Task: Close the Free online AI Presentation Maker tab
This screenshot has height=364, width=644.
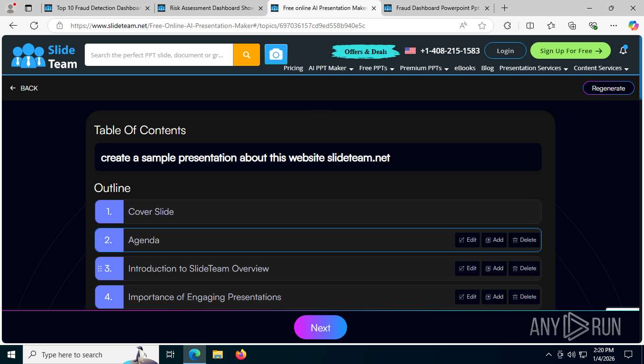Action: tap(374, 8)
